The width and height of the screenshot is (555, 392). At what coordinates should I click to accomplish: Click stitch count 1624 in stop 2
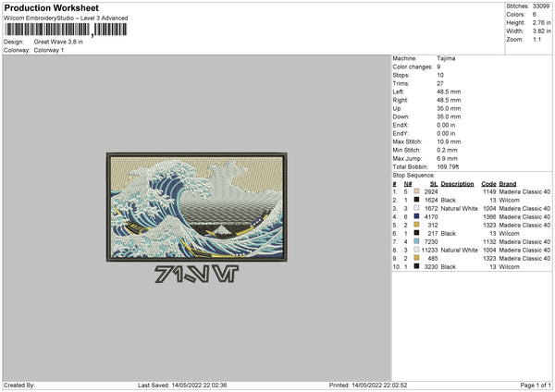click(431, 201)
